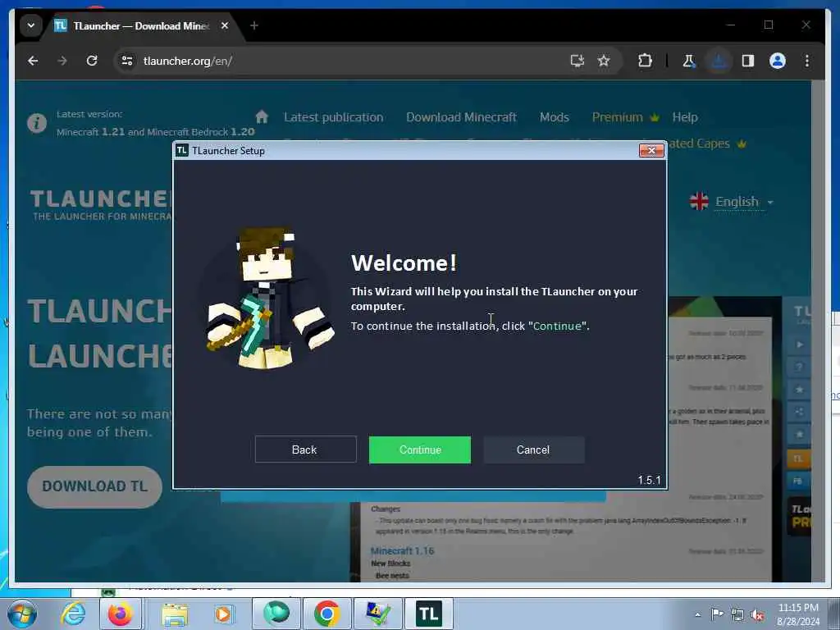Select the TLauncher browser tab

pos(140,25)
